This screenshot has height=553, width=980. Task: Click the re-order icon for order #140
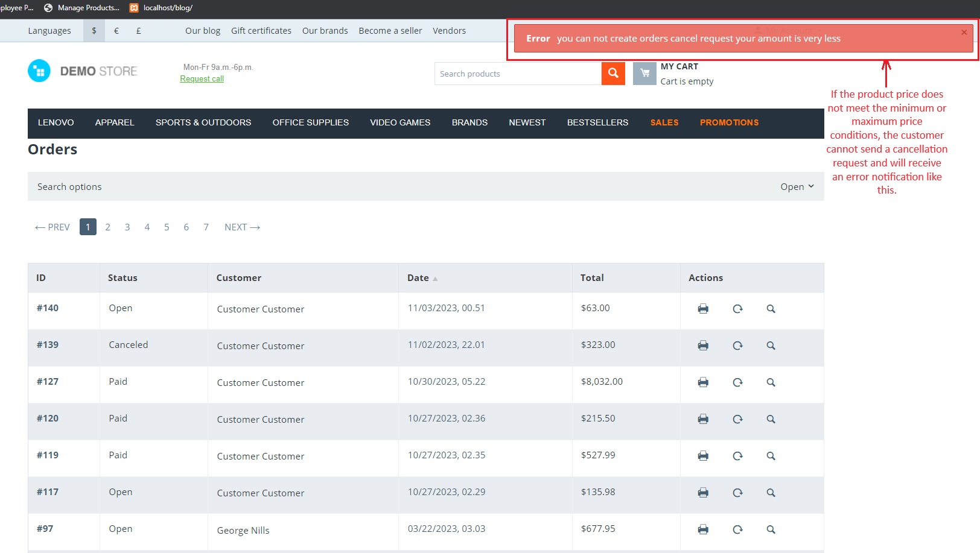pos(737,309)
